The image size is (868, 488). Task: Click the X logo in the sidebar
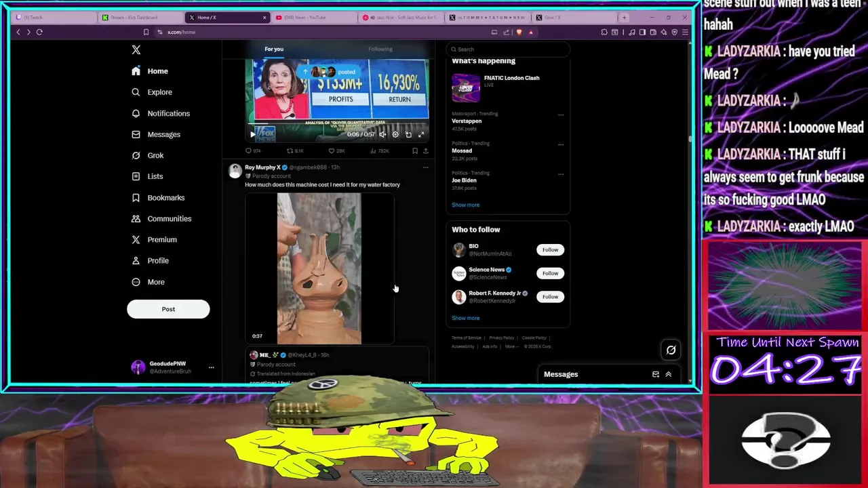pos(136,49)
